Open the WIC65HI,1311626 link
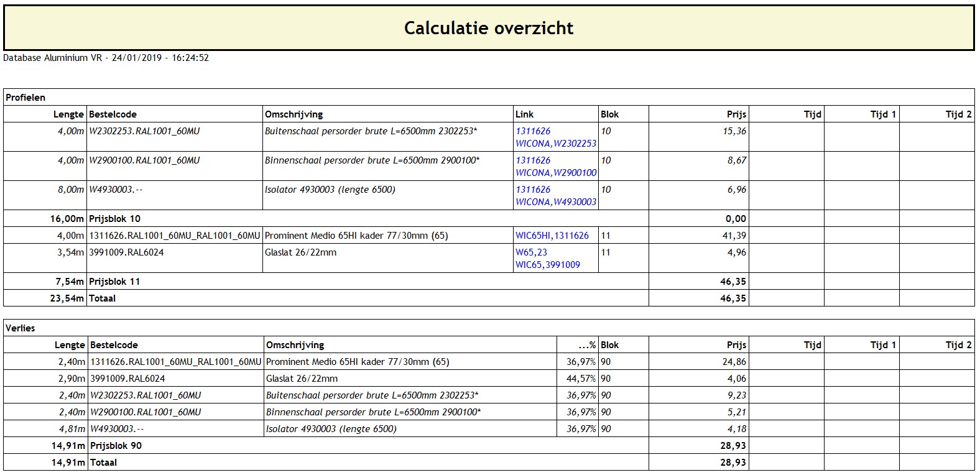Screen dimensions: 980x475 552,236
